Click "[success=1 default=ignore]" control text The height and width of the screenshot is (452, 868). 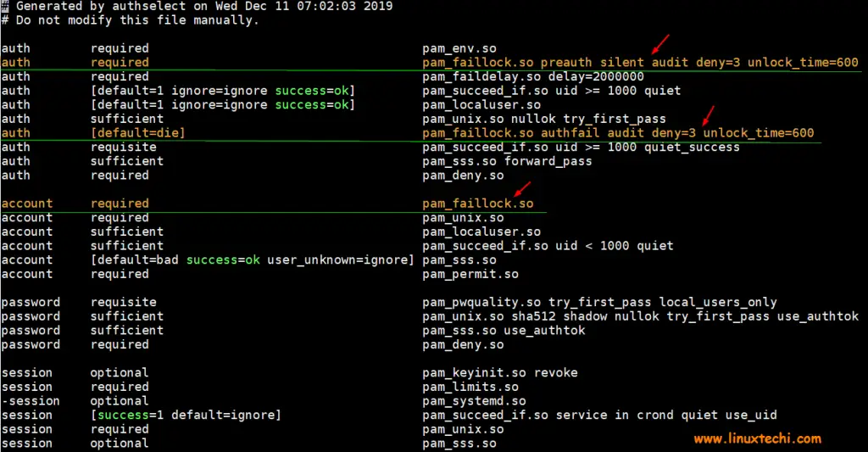pos(186,416)
